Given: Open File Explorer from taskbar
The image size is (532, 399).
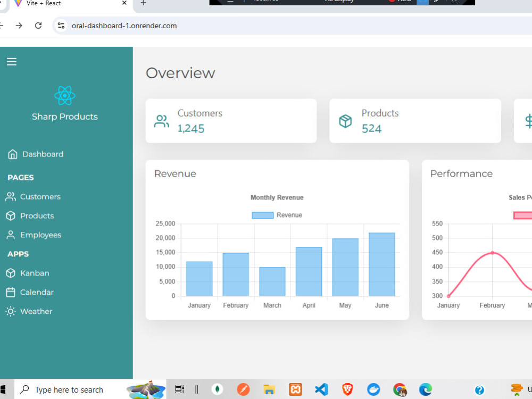Looking at the screenshot, I should (269, 389).
